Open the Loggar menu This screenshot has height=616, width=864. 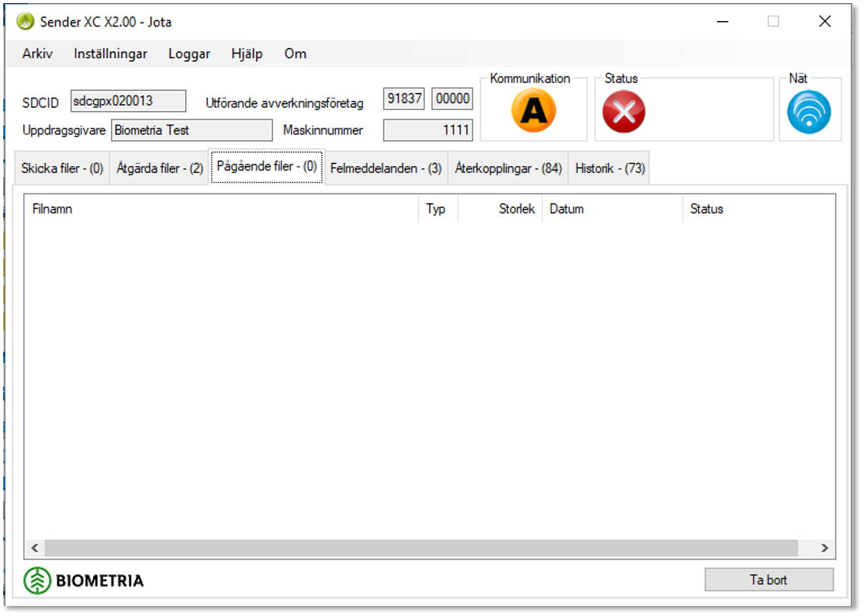pyautogui.click(x=189, y=54)
